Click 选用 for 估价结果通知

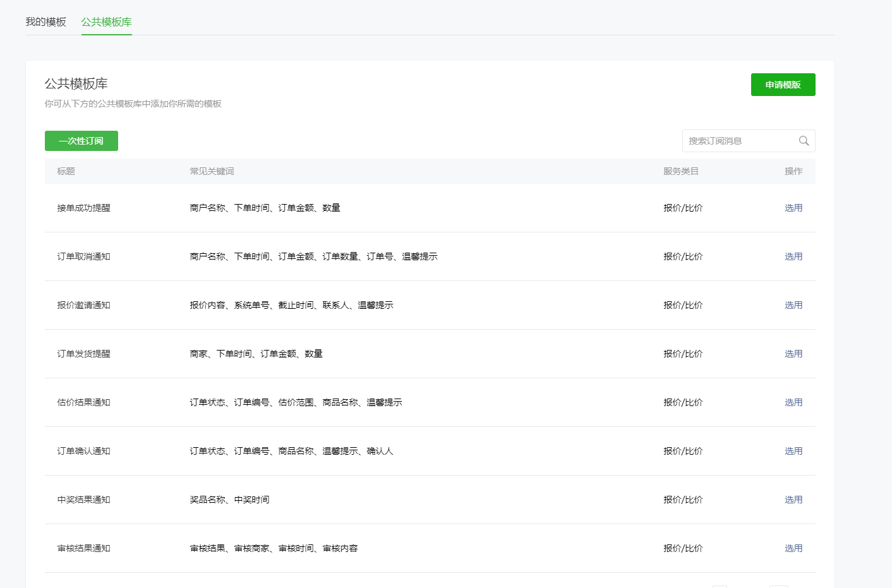pos(793,402)
